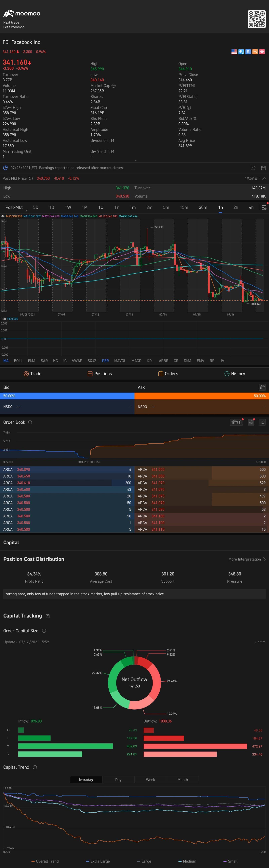Add earnings date to calendar

pos(263,168)
